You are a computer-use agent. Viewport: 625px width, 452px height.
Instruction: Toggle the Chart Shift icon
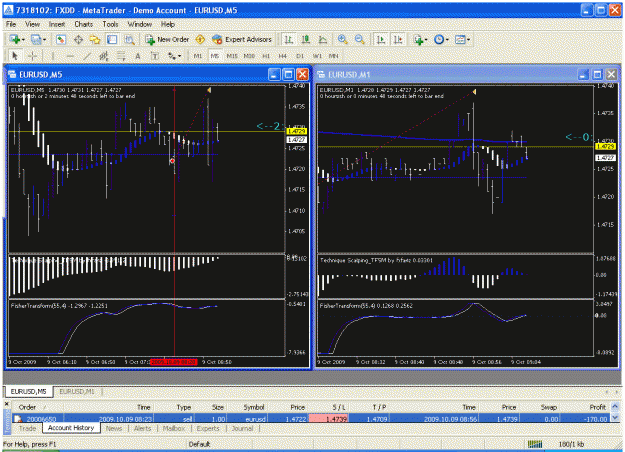coord(398,39)
